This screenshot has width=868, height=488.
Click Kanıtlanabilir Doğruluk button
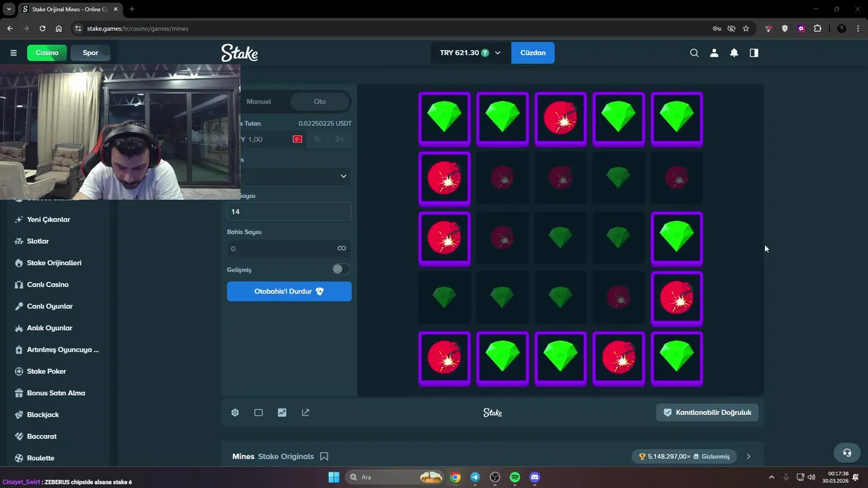coord(707,412)
